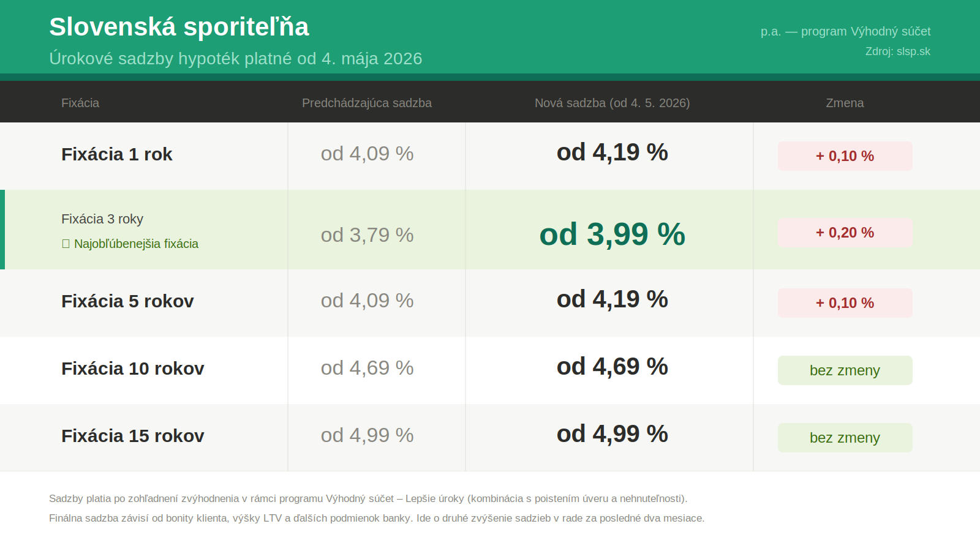Click the Nová sadzba column header
The image size is (980, 551).
point(612,103)
